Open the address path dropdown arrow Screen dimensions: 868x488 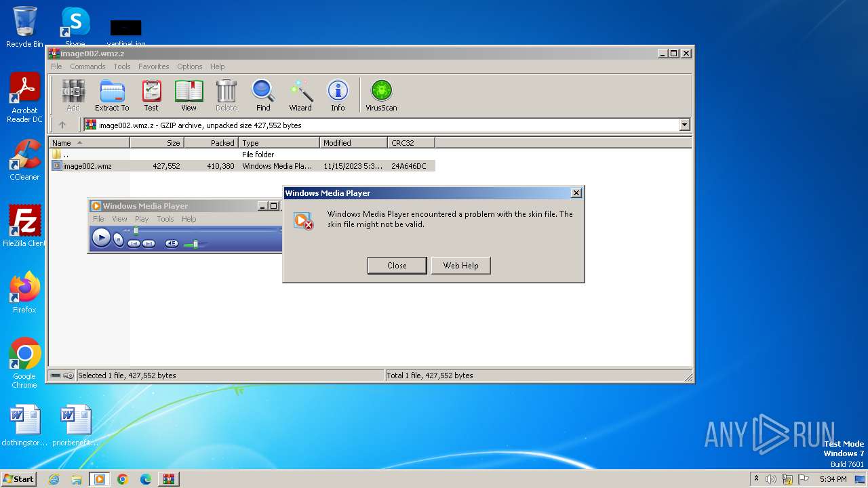tap(684, 125)
